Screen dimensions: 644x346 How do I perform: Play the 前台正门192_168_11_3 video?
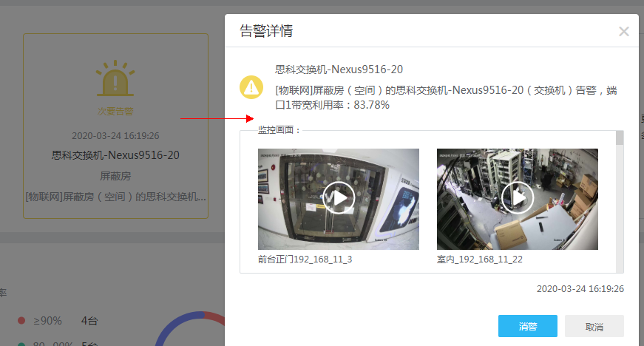pyautogui.click(x=339, y=198)
